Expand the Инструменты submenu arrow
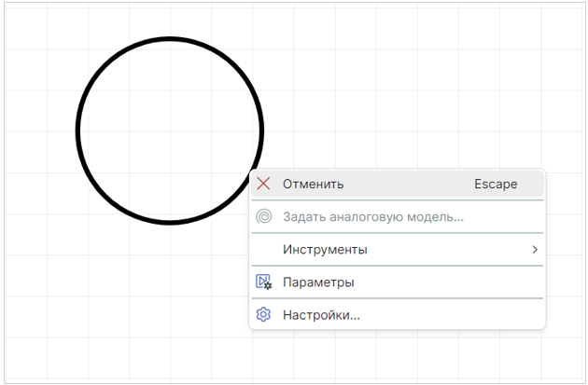Screen dimensions: 588x385 coord(535,250)
